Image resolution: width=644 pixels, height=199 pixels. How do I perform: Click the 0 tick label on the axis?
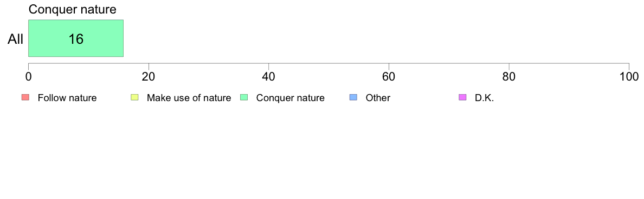point(28,76)
